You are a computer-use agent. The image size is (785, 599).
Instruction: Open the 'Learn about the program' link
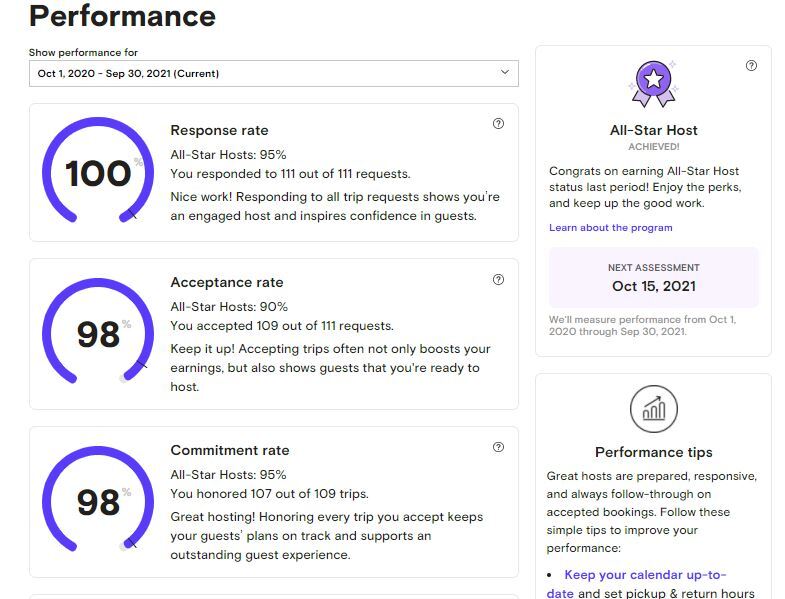coord(610,228)
